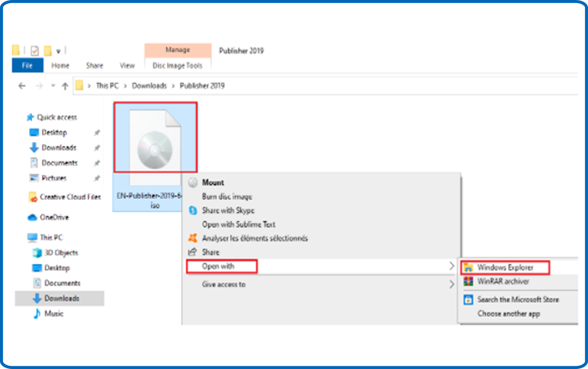588x369 pixels.
Task: Switch to the Home ribbon tab
Action: [x=60, y=66]
